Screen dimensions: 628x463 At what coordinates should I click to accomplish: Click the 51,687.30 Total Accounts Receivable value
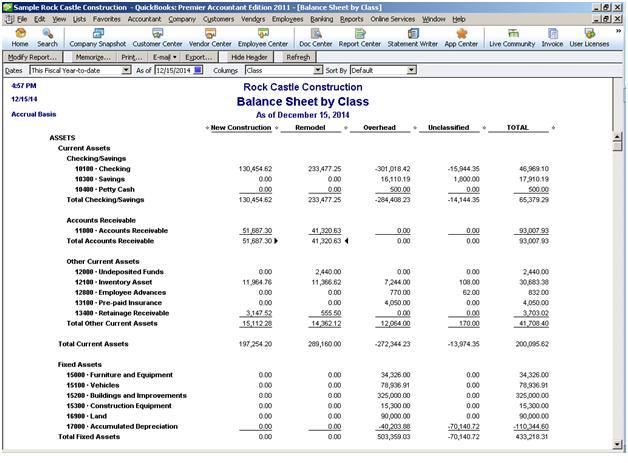pyautogui.click(x=257, y=241)
